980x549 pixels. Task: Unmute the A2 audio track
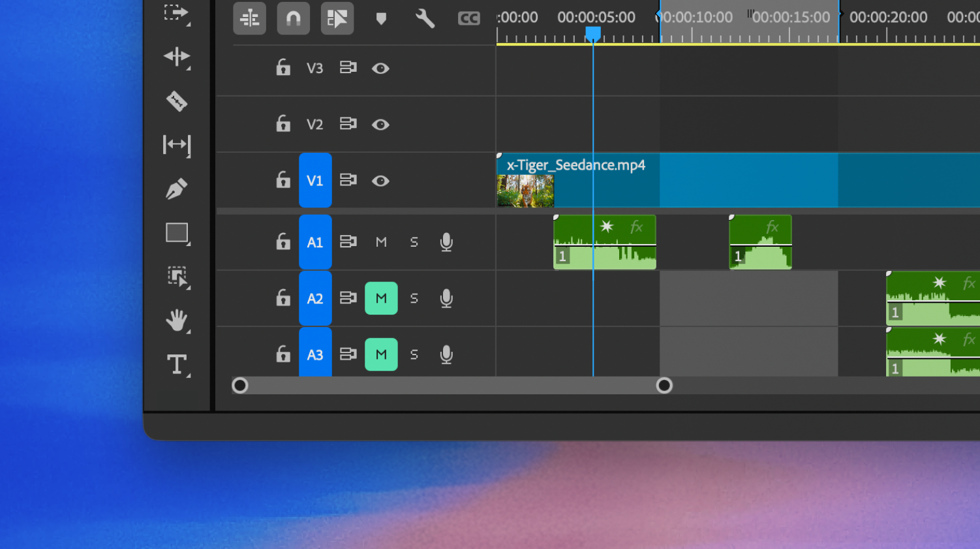381,298
